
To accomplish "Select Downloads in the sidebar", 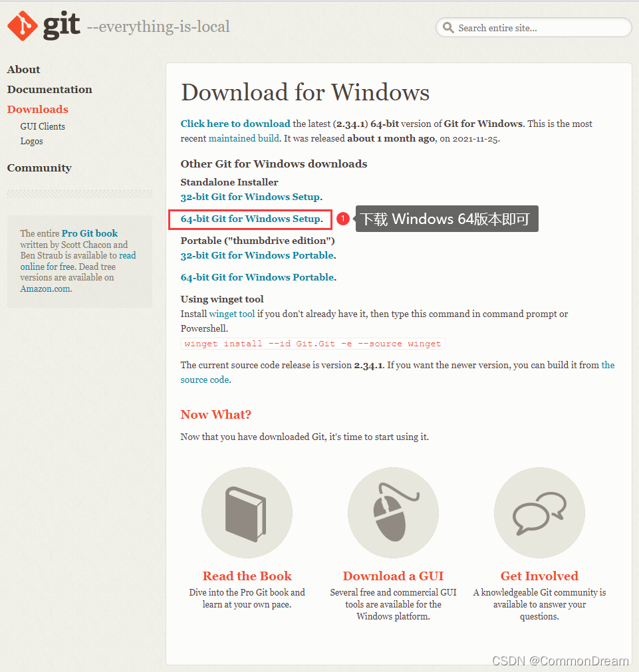I will [x=38, y=109].
